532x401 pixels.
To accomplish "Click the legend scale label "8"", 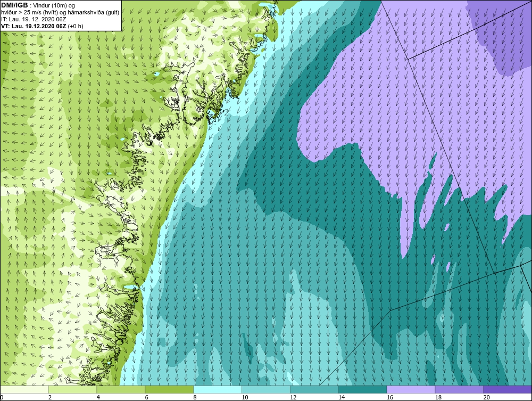I will pos(195,397).
